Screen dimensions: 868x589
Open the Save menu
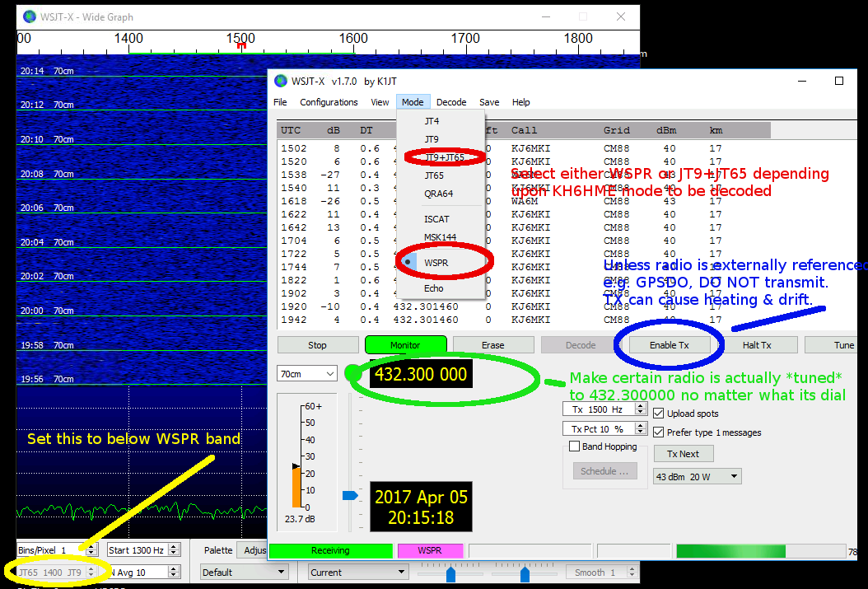pyautogui.click(x=489, y=102)
